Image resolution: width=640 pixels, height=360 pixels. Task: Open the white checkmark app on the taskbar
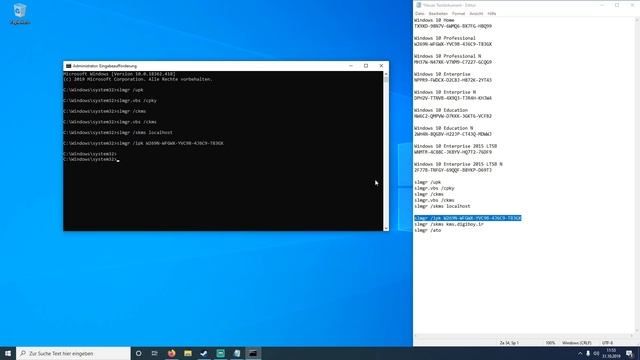(x=204, y=353)
